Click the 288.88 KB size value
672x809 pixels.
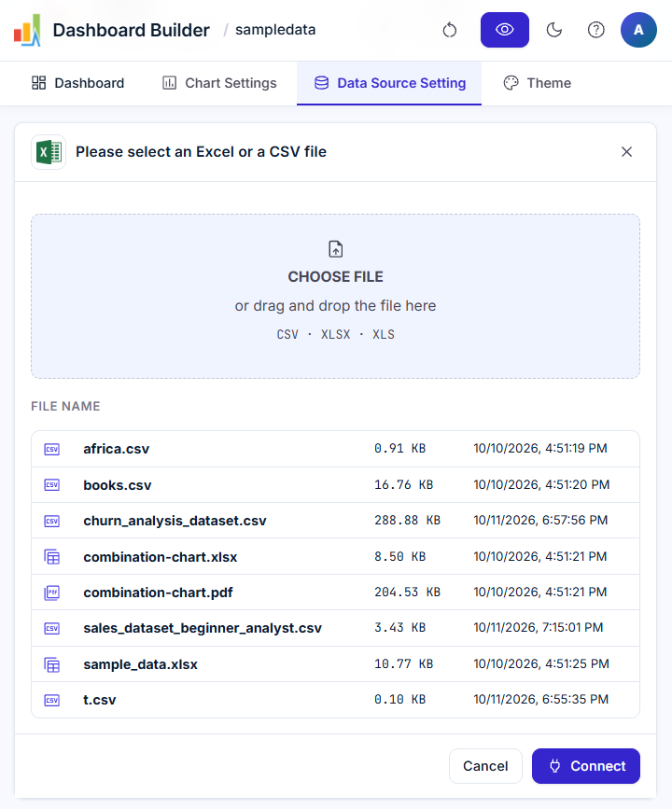point(407,520)
